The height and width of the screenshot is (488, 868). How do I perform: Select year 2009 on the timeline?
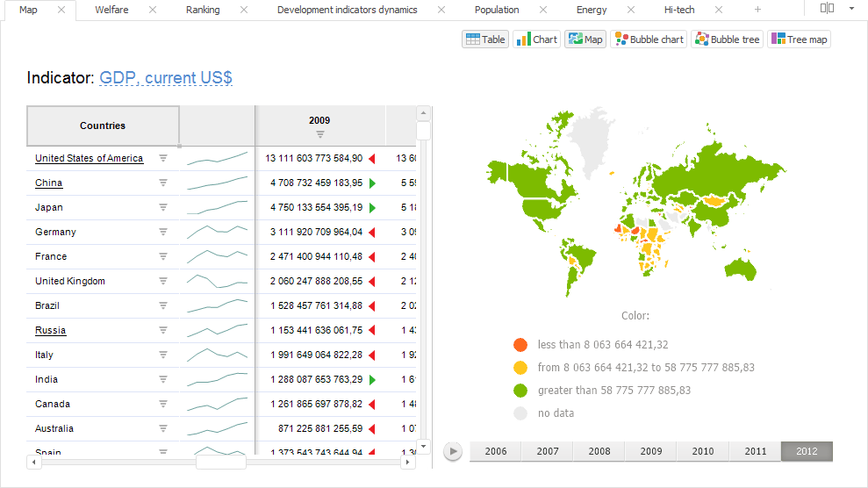pos(651,451)
